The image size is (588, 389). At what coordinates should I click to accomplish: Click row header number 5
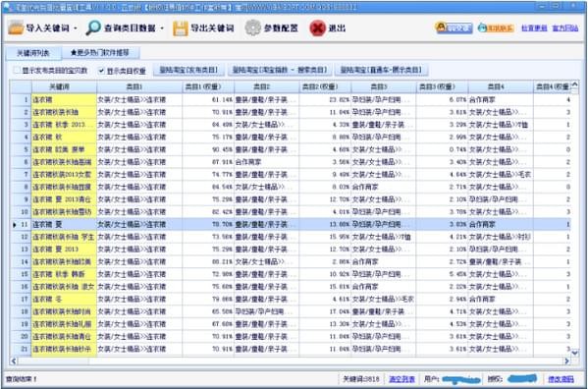(21, 149)
